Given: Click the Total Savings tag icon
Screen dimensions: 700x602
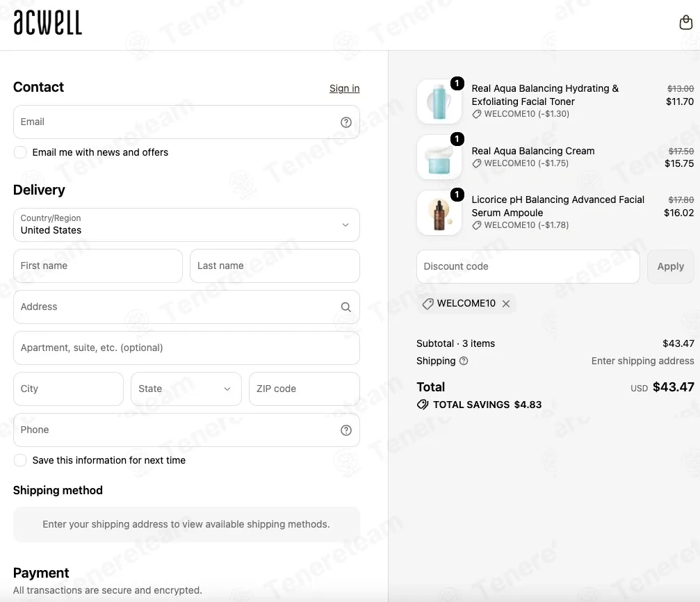Looking at the screenshot, I should pyautogui.click(x=423, y=405).
